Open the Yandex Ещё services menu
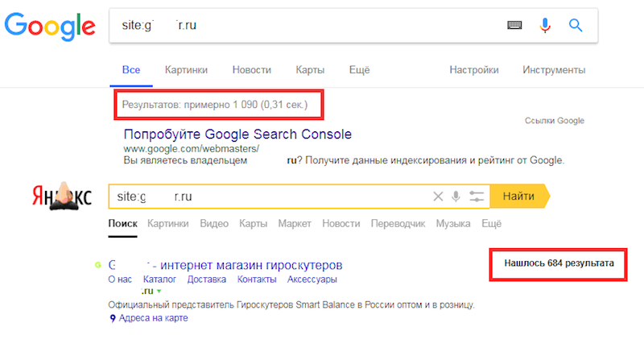Screen dimensions: 644x352 point(491,223)
